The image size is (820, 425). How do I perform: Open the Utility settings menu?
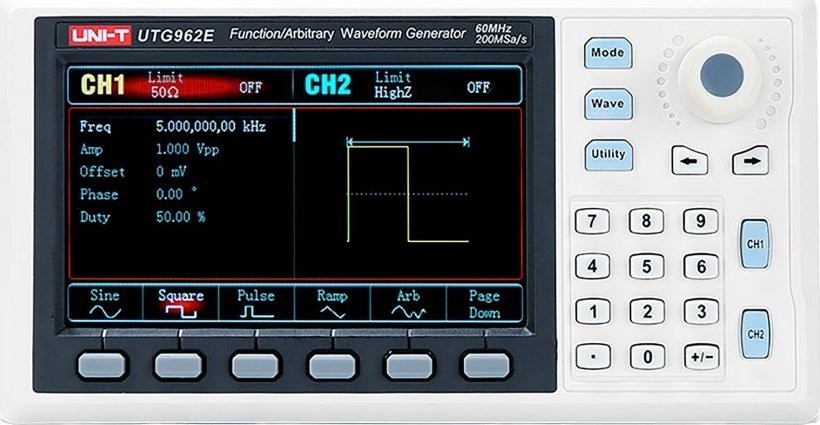click(x=607, y=155)
